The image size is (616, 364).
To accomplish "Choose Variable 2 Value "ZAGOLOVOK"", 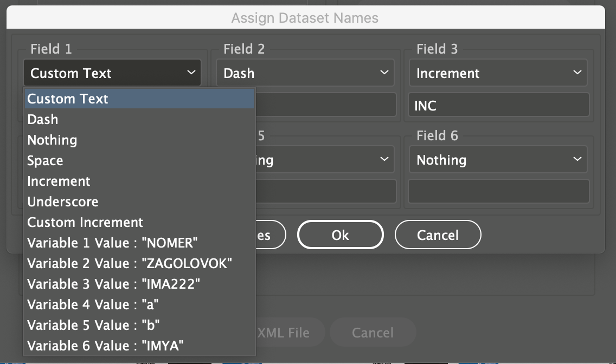I will coord(130,264).
